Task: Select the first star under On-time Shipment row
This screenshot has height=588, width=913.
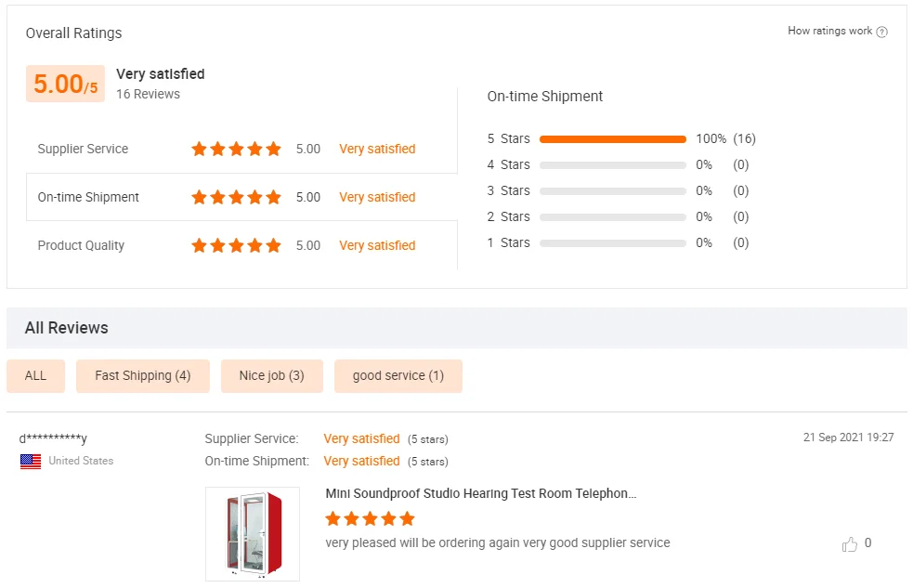Action: tap(198, 197)
